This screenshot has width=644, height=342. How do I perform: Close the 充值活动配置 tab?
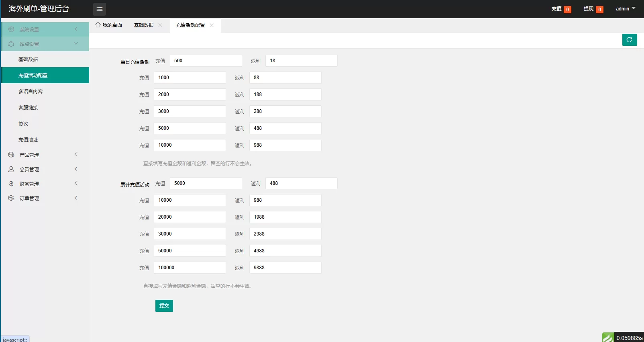[212, 25]
